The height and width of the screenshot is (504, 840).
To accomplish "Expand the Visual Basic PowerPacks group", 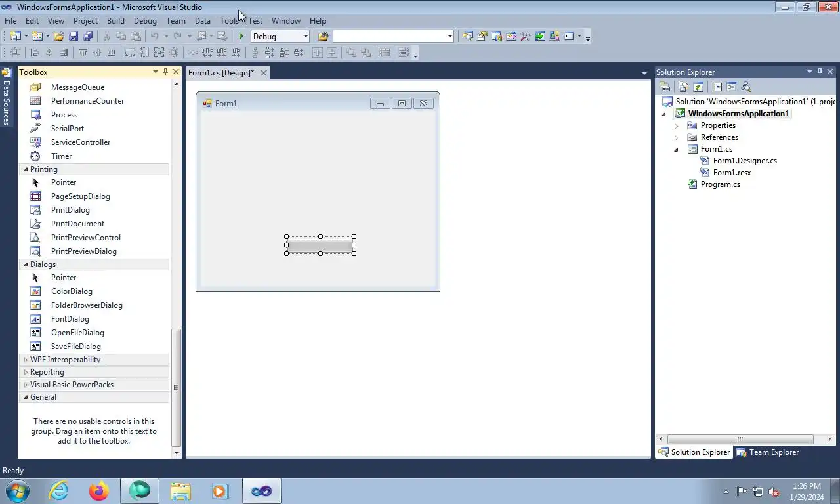I will (x=26, y=385).
